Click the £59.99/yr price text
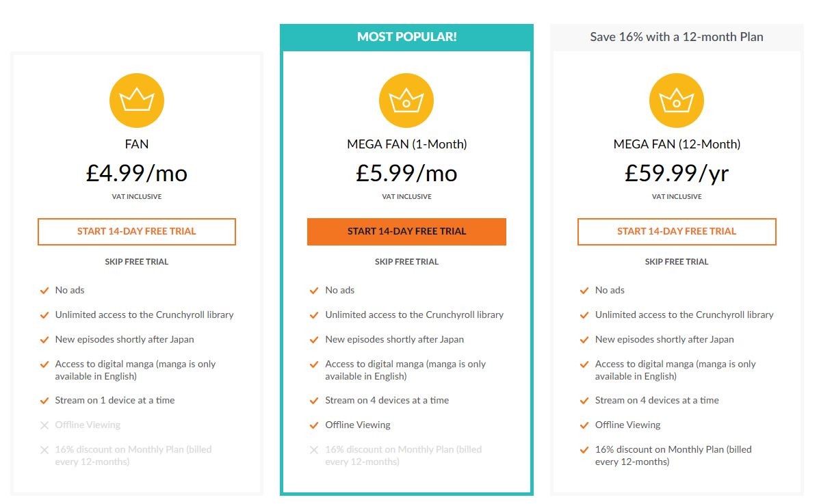The height and width of the screenshot is (504, 819). pyautogui.click(x=676, y=172)
